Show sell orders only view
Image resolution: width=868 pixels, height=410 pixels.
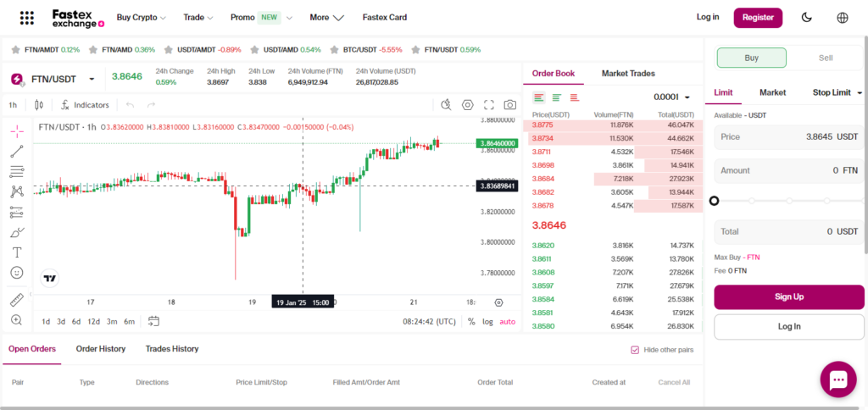575,97
